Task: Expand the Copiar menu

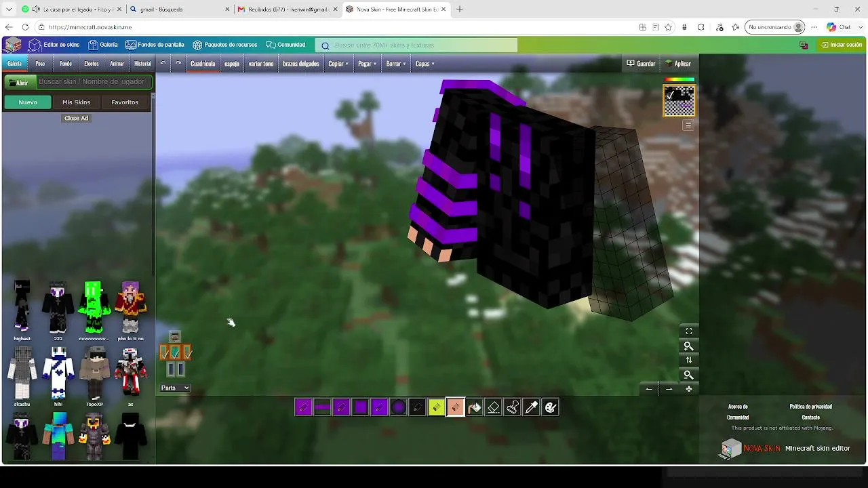Action: [x=338, y=64]
